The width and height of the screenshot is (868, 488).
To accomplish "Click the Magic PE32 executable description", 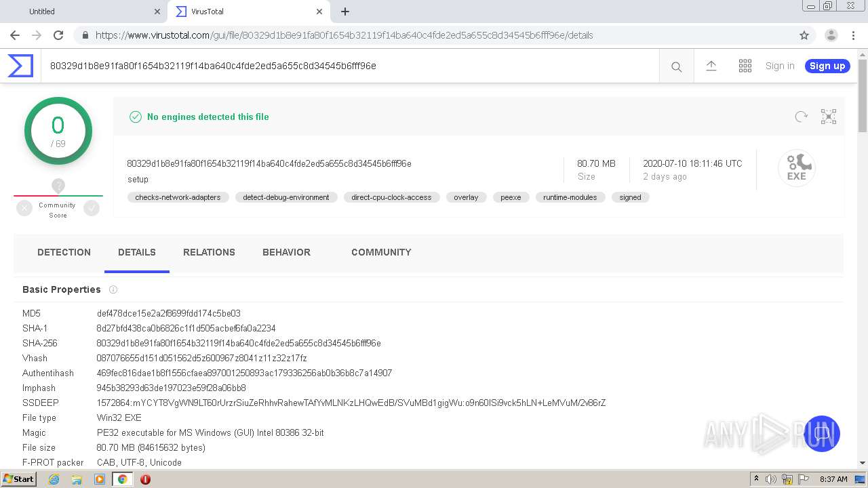I will [210, 432].
